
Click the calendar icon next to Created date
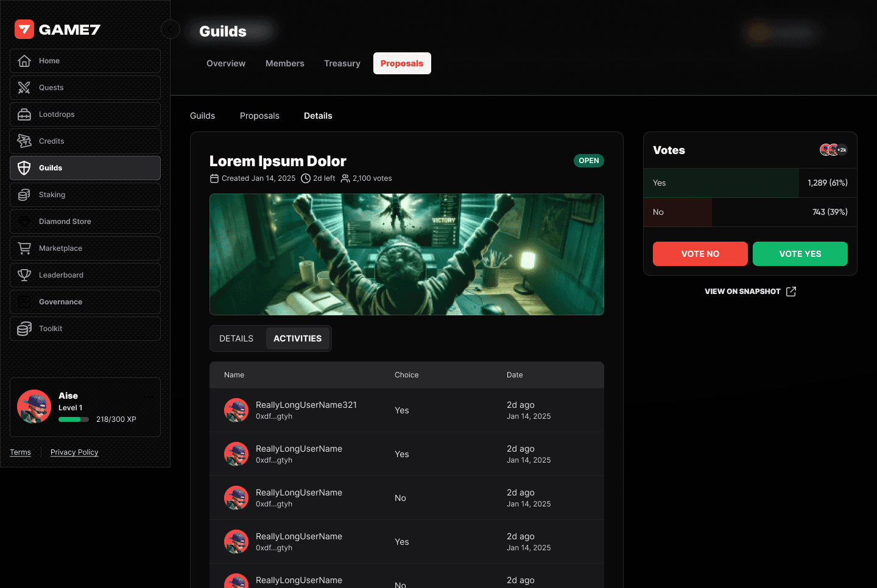[x=214, y=178]
